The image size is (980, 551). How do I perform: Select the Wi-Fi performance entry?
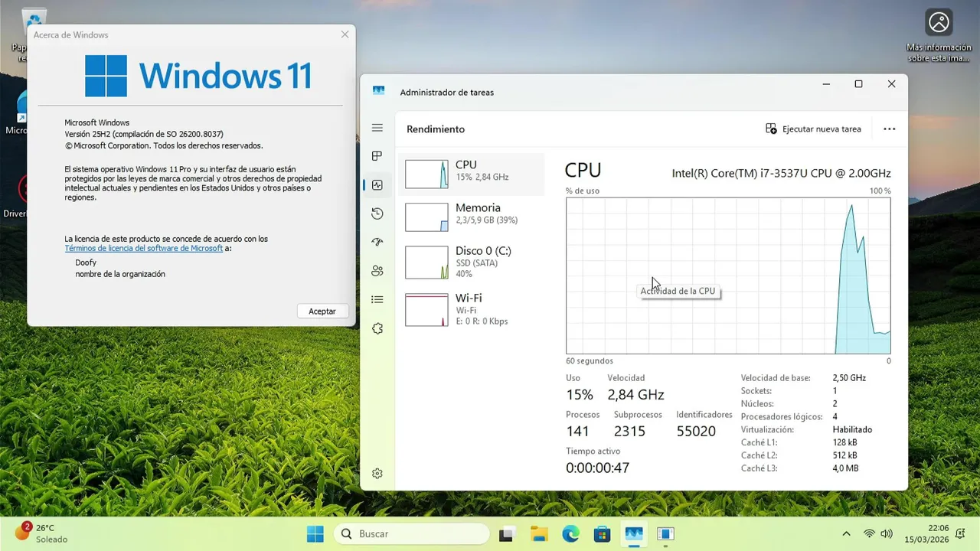coord(472,309)
